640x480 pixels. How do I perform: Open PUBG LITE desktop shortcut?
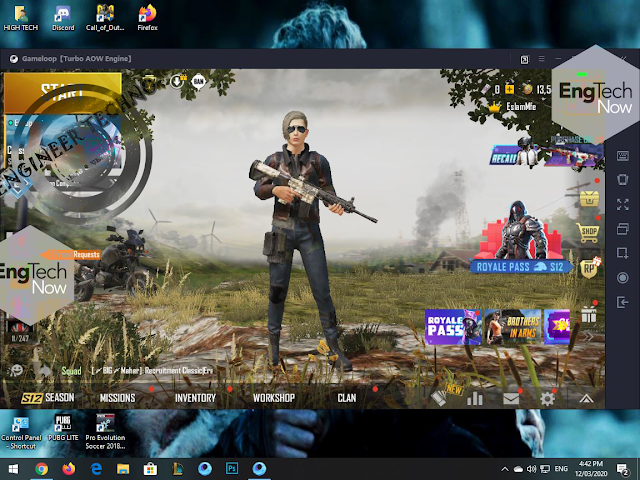pyautogui.click(x=63, y=429)
